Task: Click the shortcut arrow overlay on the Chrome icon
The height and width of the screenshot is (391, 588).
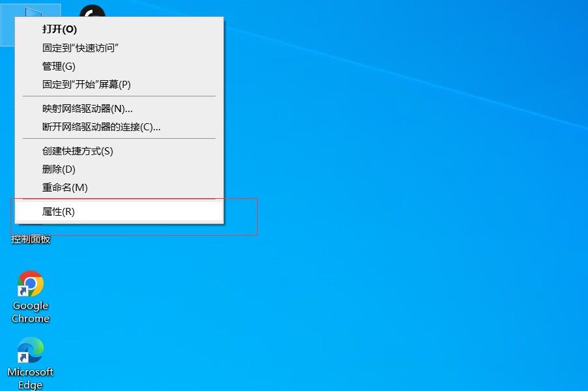Action: point(23,291)
